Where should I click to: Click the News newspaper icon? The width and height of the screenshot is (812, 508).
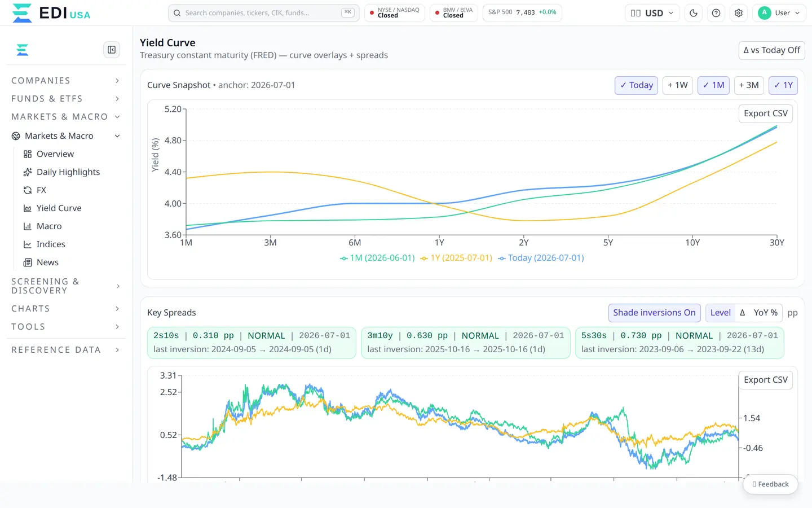click(28, 262)
